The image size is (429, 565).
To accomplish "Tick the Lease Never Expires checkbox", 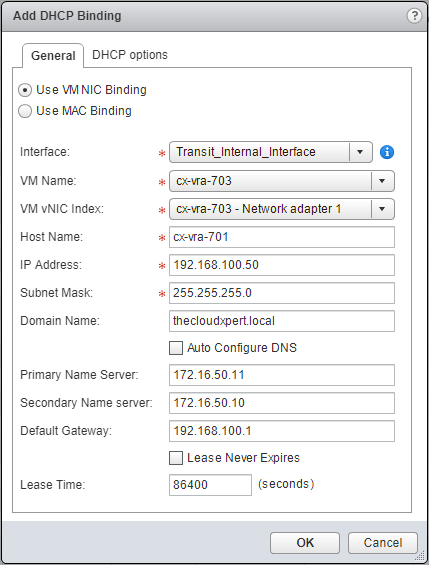I will tap(176, 458).
